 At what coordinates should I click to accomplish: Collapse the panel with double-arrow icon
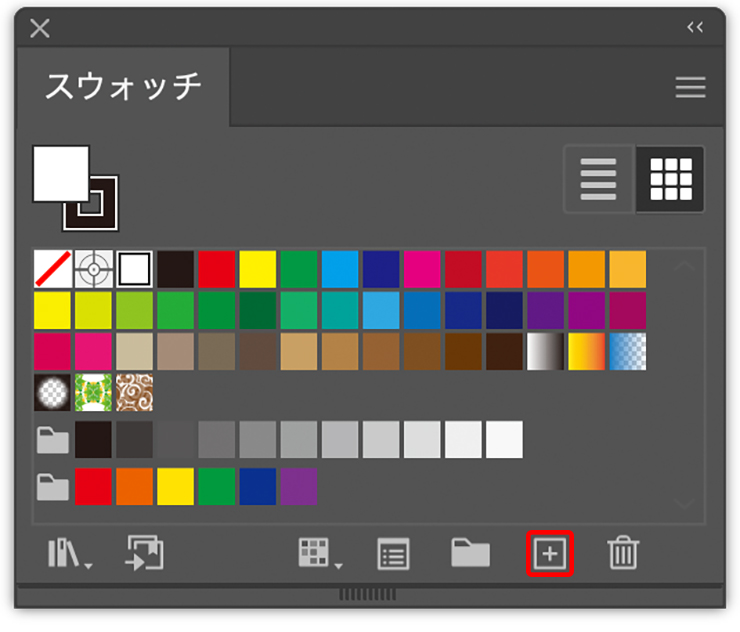pos(695,27)
